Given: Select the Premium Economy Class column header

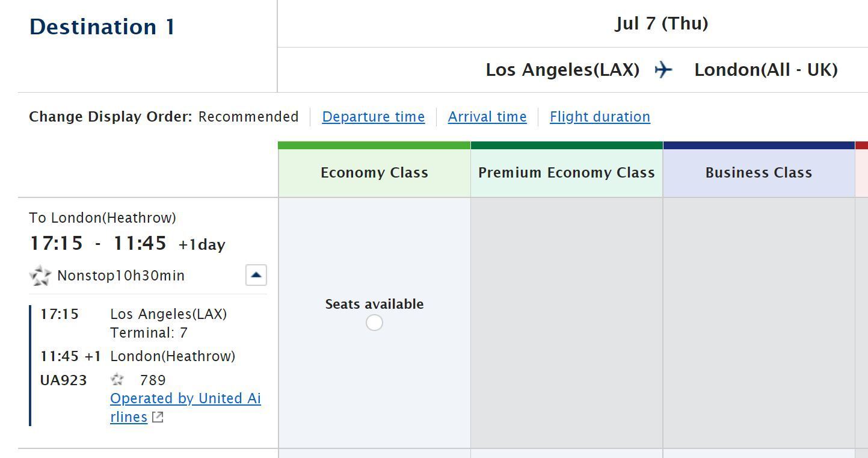Looking at the screenshot, I should pyautogui.click(x=566, y=173).
